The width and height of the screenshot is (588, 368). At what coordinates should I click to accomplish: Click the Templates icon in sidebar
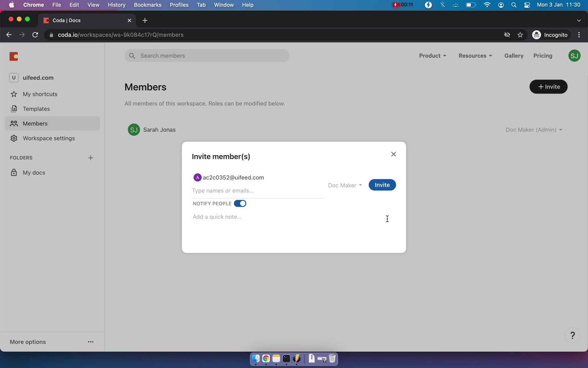tap(14, 109)
